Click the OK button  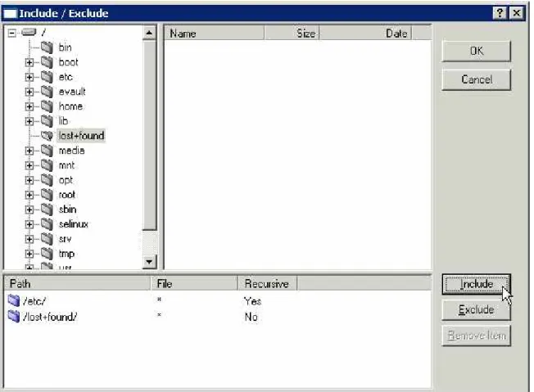[477, 51]
